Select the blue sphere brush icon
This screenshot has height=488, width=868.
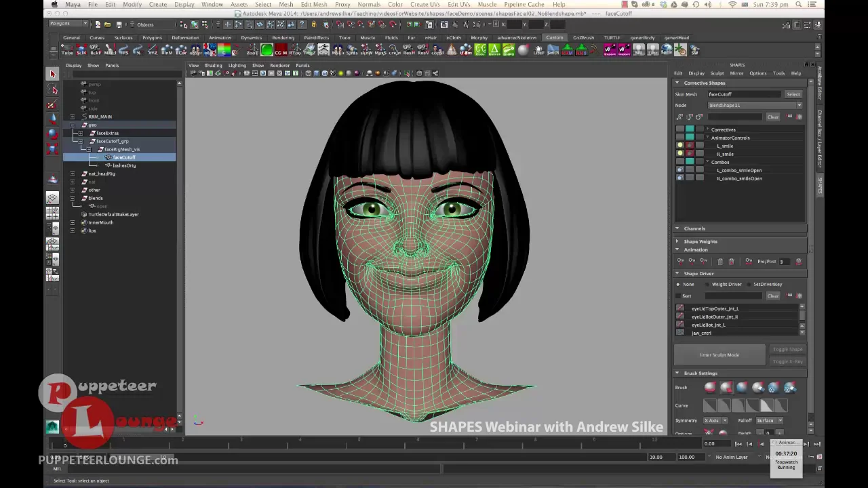click(x=742, y=388)
